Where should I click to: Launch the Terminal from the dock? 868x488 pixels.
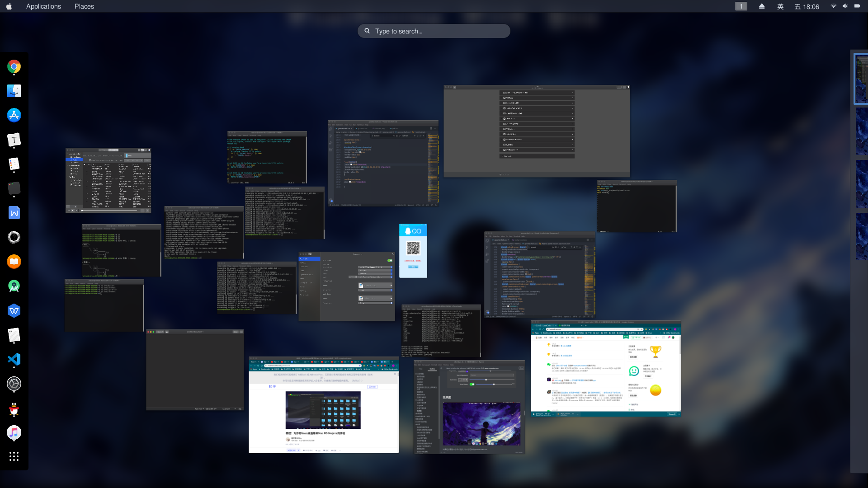[14, 188]
